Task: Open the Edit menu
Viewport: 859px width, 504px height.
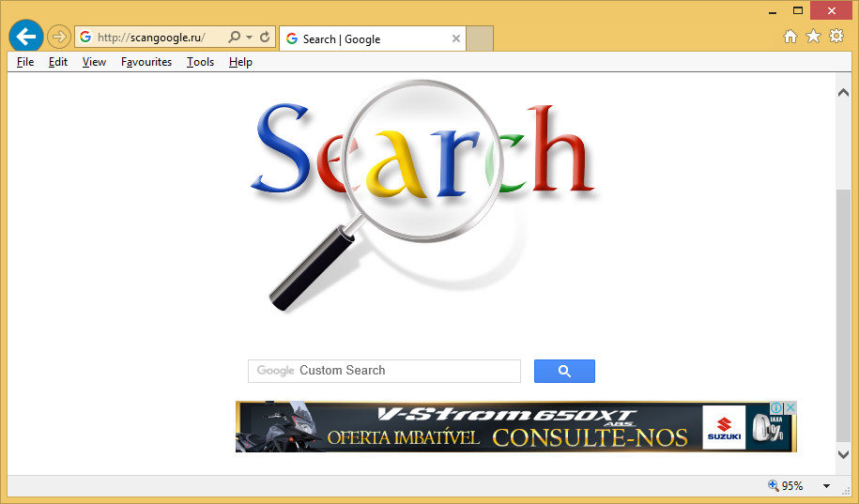Action: point(58,62)
